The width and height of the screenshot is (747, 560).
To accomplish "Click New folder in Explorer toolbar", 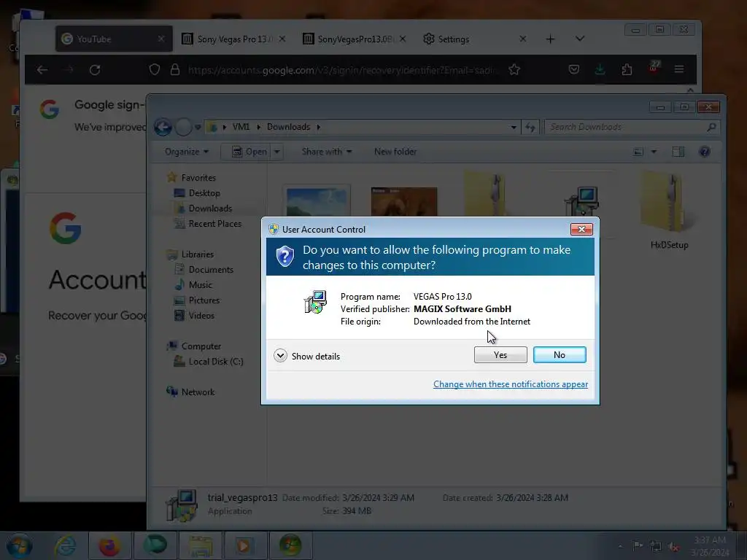I will (395, 152).
